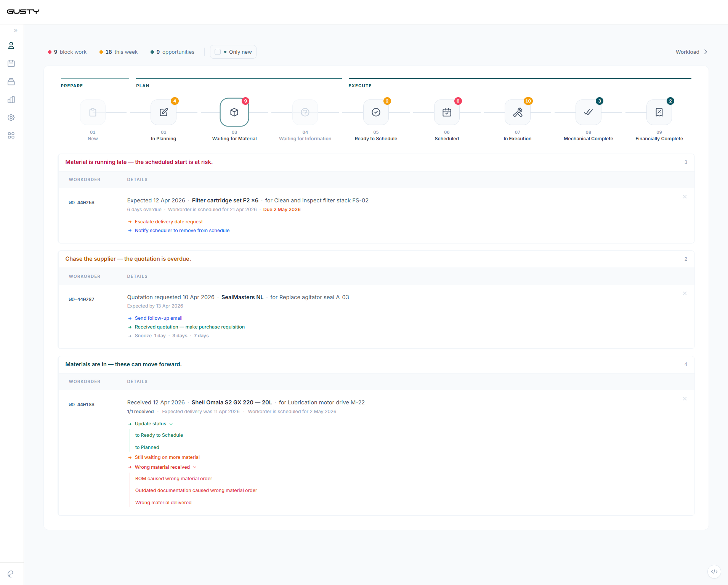Choose 'to Planned' status
Viewport: 728px width, 585px height.
[147, 447]
